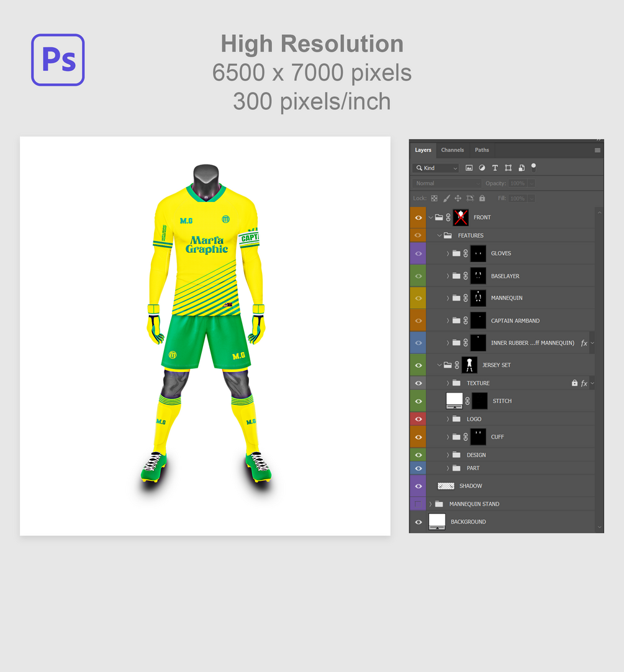Image resolution: width=624 pixels, height=672 pixels.
Task: Click the TEXTURE layer lock icon
Action: click(x=574, y=383)
